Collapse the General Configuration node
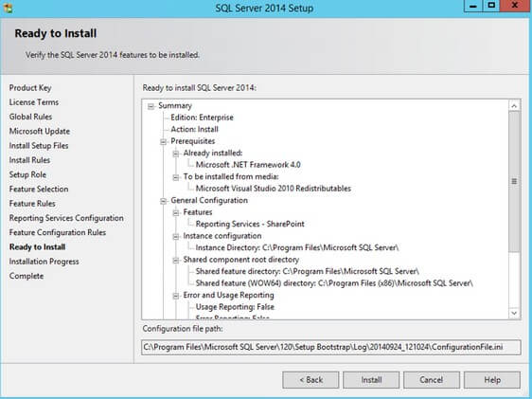Viewport: 532px width, 399px height. [x=163, y=201]
